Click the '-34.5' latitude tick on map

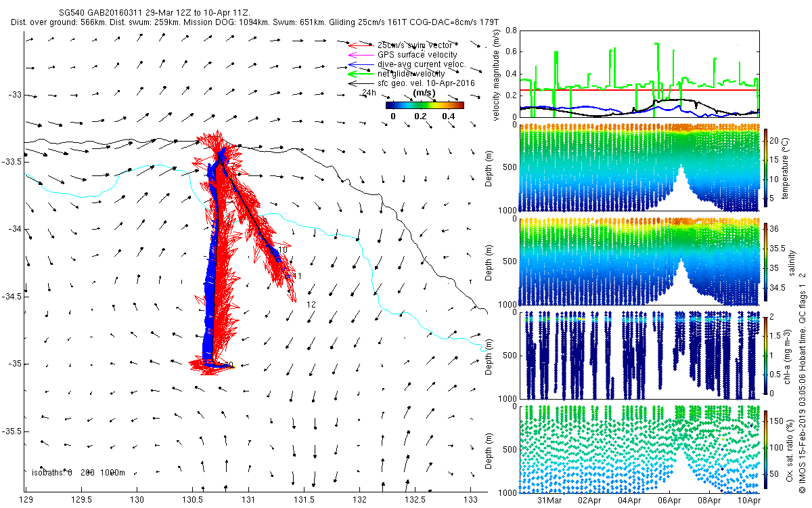11,297
